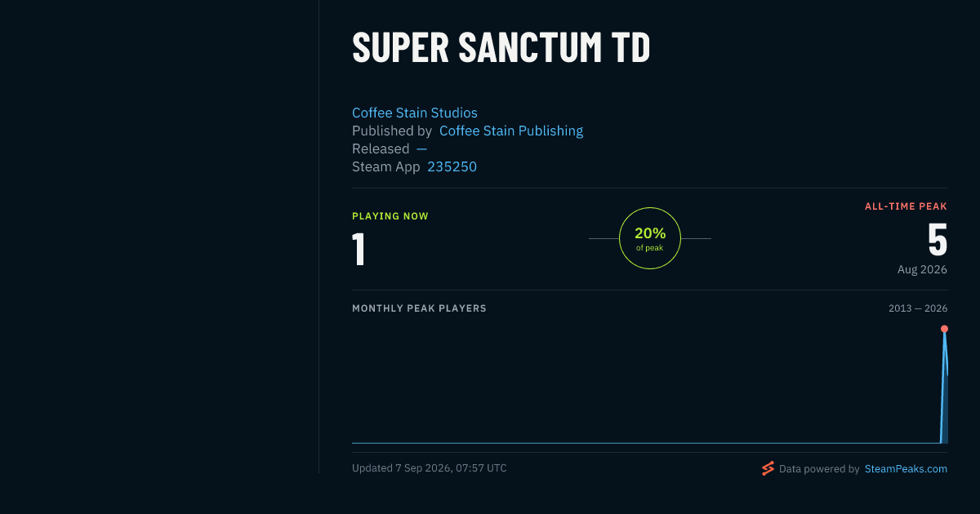Click the Aug 2026 peak date
This screenshot has width=980, height=514.
coord(922,269)
